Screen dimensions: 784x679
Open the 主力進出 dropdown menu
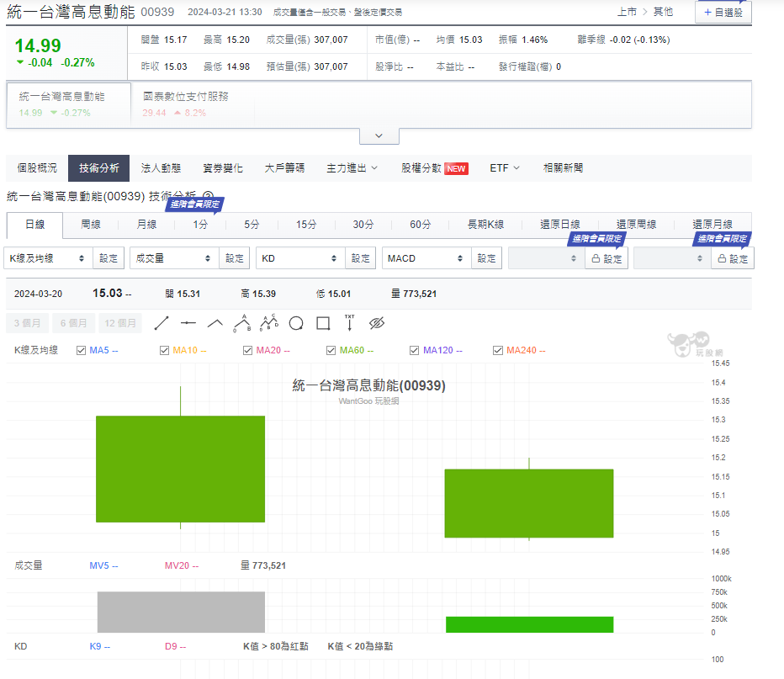(352, 168)
